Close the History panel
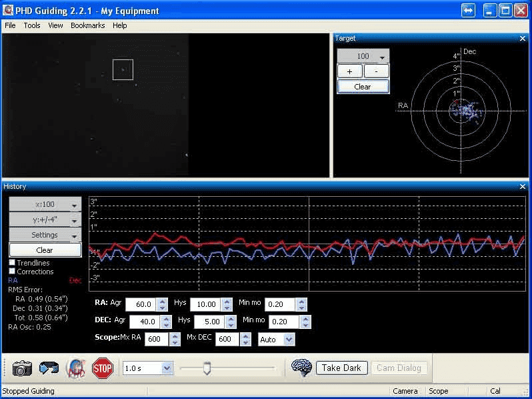Image resolution: width=532 pixels, height=399 pixels. click(523, 187)
